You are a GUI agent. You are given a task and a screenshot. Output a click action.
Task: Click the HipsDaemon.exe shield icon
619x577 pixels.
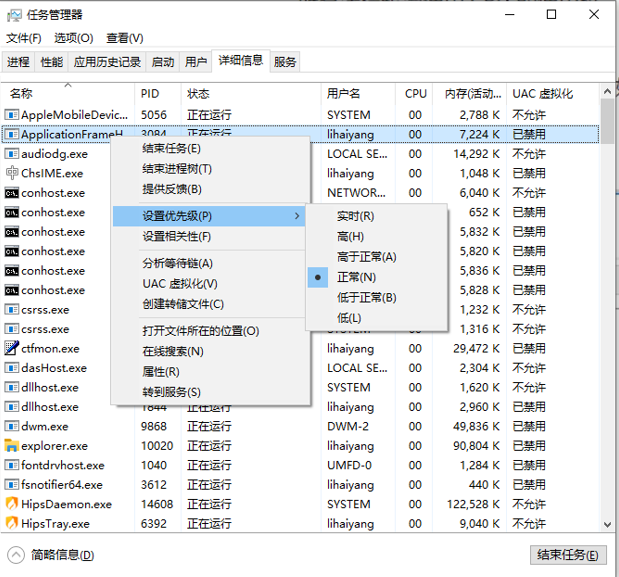[x=11, y=504]
